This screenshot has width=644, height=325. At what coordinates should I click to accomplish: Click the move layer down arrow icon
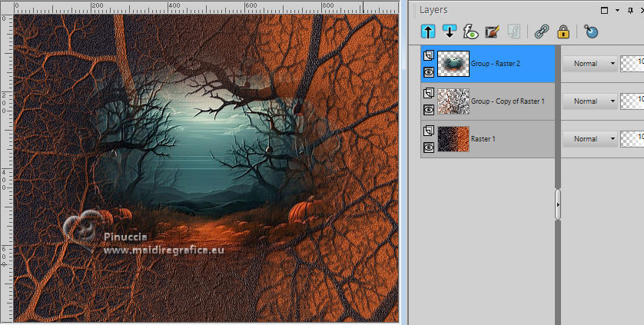click(x=450, y=32)
